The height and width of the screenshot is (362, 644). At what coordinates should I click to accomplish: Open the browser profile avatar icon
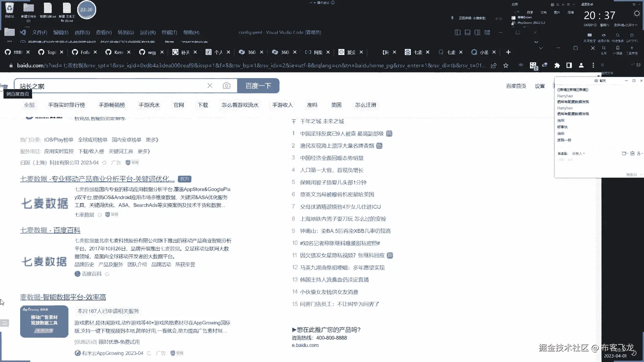pyautogui.click(x=581, y=65)
